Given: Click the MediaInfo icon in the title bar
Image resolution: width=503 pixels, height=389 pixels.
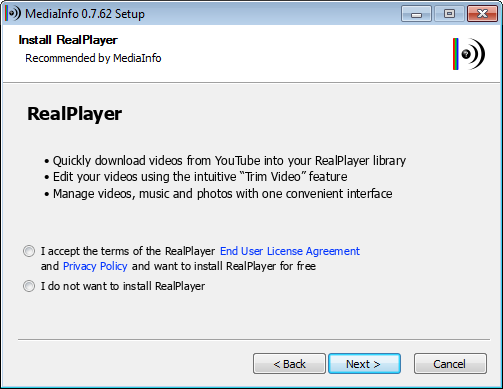Looking at the screenshot, I should [13, 14].
